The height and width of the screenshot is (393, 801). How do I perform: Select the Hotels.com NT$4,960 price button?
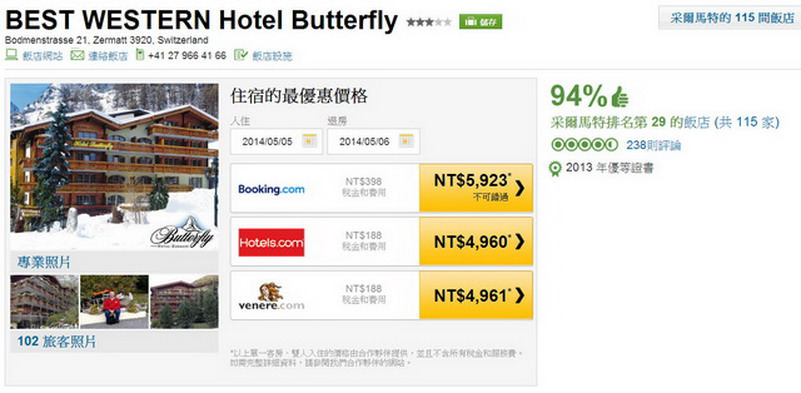[x=476, y=242]
